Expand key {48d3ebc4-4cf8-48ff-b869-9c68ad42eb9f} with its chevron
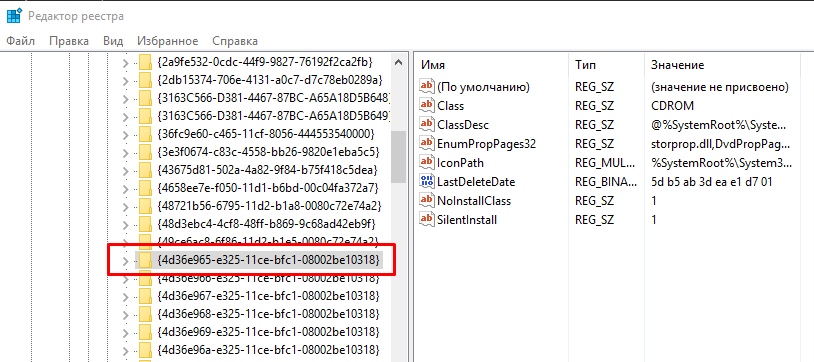Viewport: 814px width, 362px height. coord(125,224)
